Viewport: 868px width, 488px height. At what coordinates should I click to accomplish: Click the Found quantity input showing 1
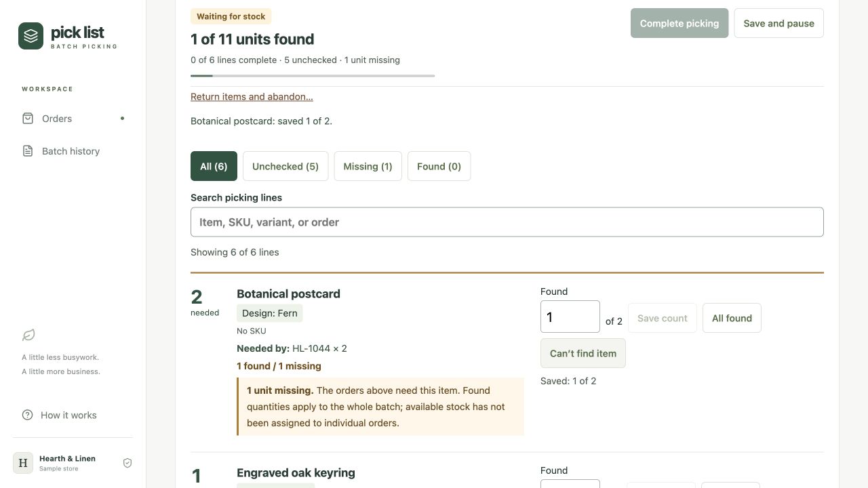click(570, 317)
